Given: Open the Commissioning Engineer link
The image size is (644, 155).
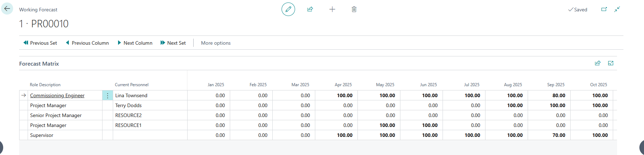Looking at the screenshot, I should tap(57, 95).
